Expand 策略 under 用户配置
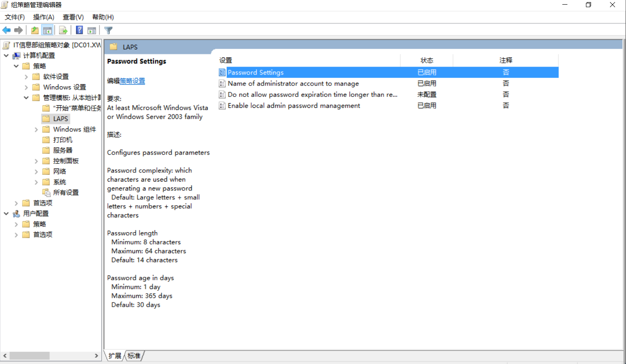The image size is (626, 364). pos(16,224)
